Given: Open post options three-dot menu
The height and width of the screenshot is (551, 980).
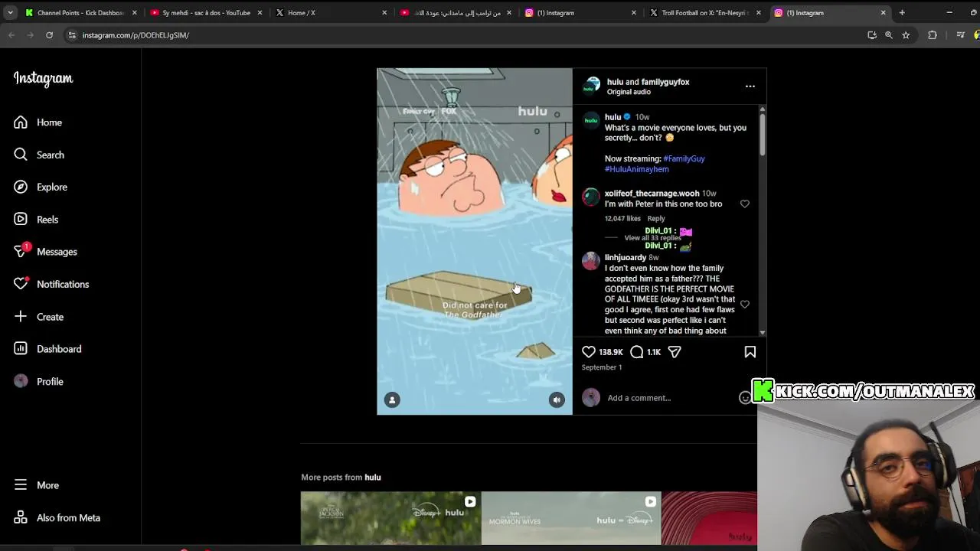Looking at the screenshot, I should [x=750, y=86].
